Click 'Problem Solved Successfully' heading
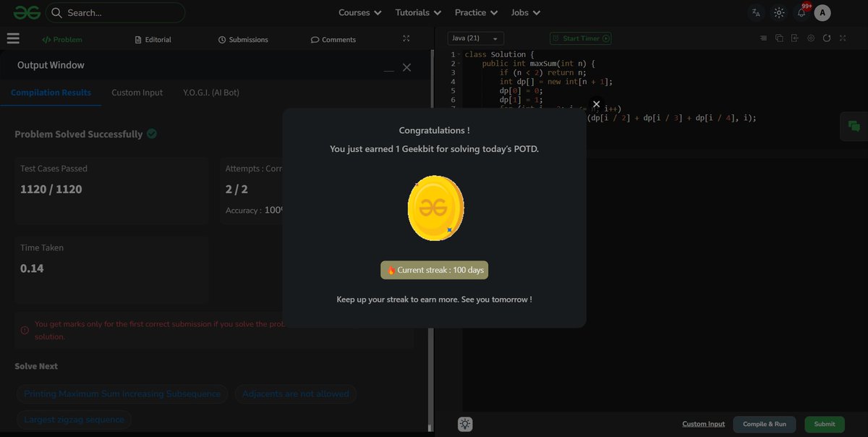 coord(79,134)
